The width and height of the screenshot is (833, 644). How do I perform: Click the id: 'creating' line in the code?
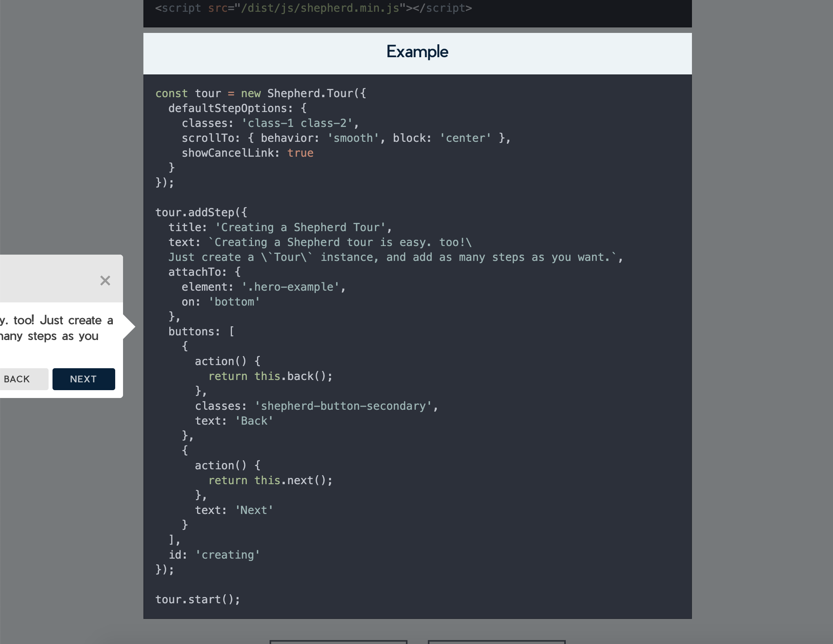(x=214, y=554)
